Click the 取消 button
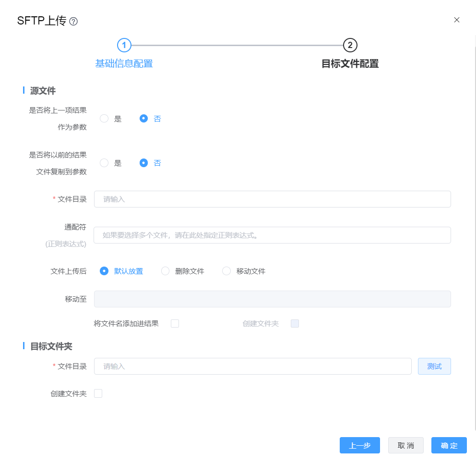 click(x=405, y=445)
